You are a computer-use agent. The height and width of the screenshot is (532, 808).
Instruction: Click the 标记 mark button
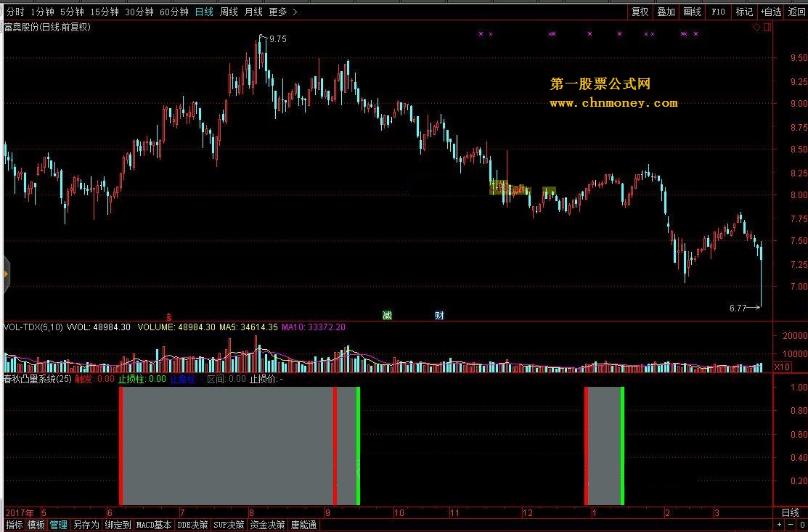(x=744, y=12)
